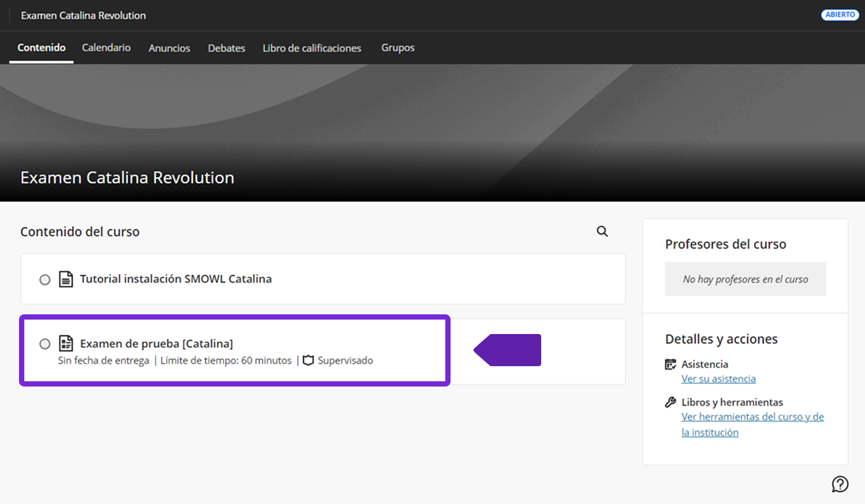Select the Grupos tab
Image resolution: width=865 pixels, height=504 pixels.
point(398,48)
